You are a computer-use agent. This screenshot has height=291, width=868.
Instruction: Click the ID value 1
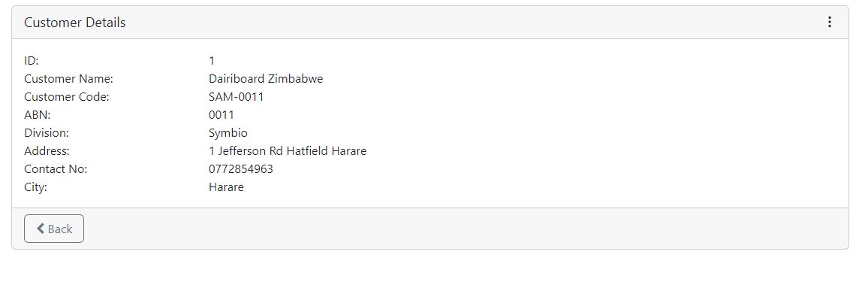coord(212,61)
